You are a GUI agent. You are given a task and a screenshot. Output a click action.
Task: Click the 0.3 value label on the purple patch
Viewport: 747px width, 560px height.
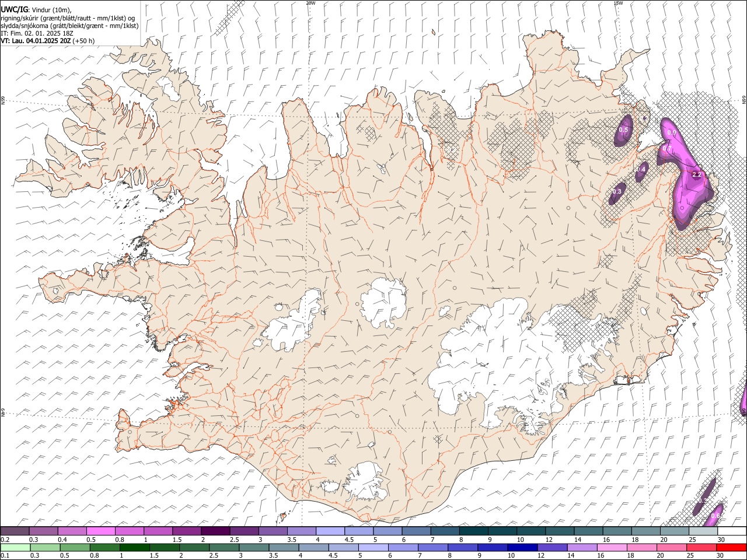[617, 192]
